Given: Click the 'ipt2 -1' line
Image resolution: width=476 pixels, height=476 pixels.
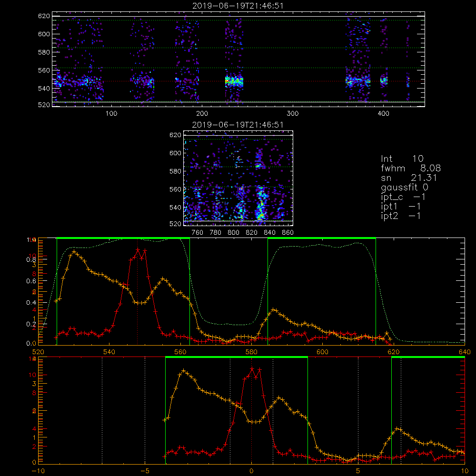Looking at the screenshot, I should click(x=401, y=216).
